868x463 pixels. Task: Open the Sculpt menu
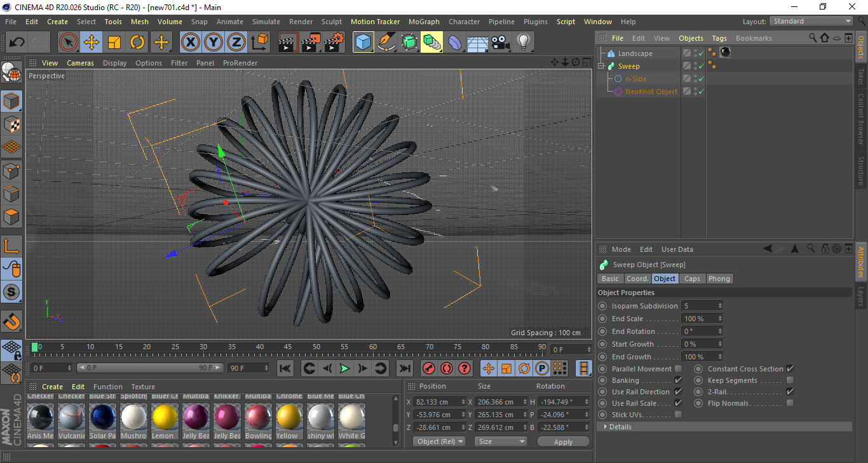[x=332, y=22]
